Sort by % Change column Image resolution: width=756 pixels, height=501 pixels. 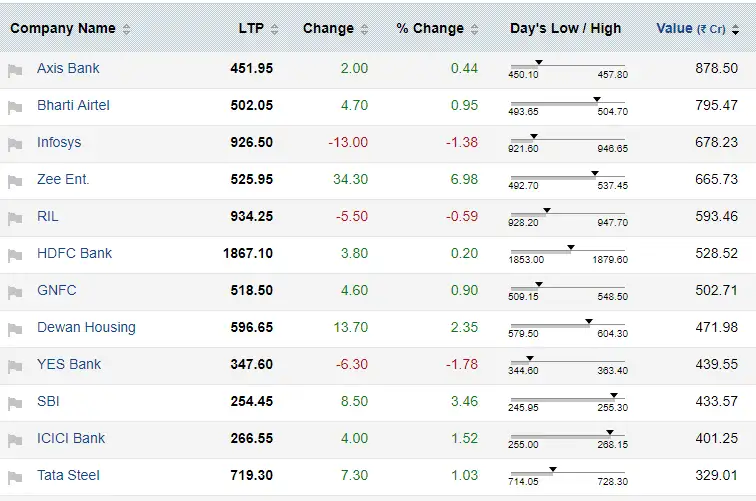click(x=430, y=29)
